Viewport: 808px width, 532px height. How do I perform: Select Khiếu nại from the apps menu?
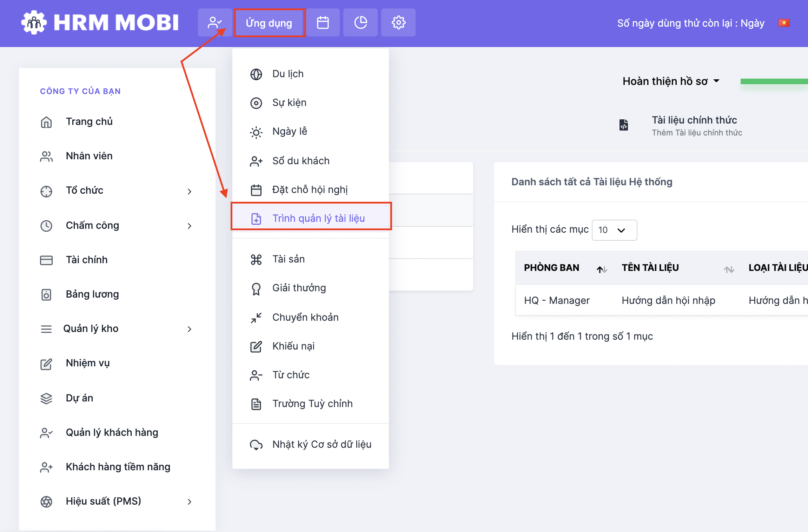point(310,346)
